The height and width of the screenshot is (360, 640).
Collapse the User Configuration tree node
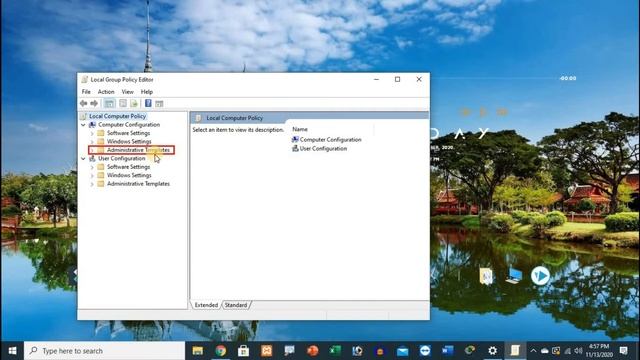[x=83, y=158]
